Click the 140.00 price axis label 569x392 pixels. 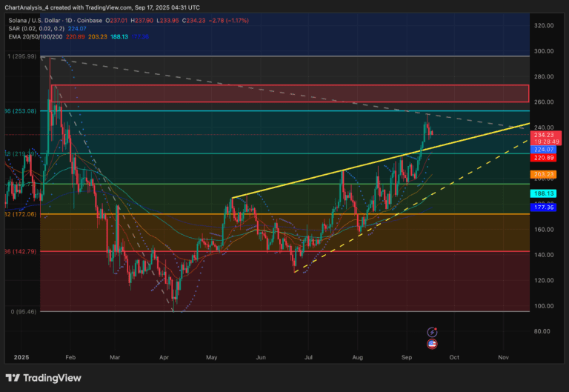click(544, 255)
